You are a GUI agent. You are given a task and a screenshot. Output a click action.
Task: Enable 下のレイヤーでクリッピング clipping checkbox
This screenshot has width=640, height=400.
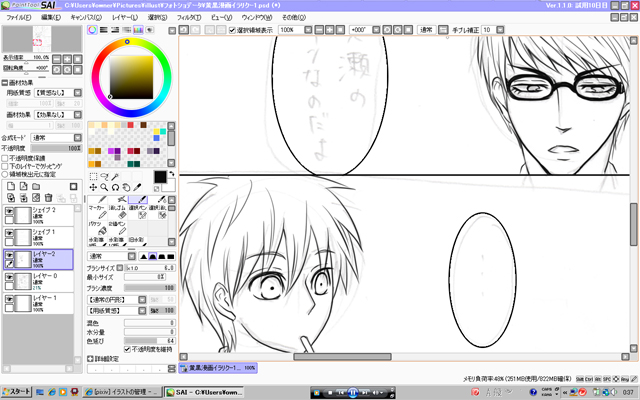(x=5, y=166)
